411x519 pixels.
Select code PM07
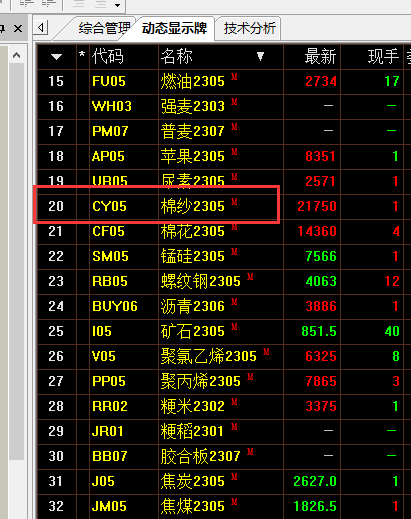click(x=110, y=131)
